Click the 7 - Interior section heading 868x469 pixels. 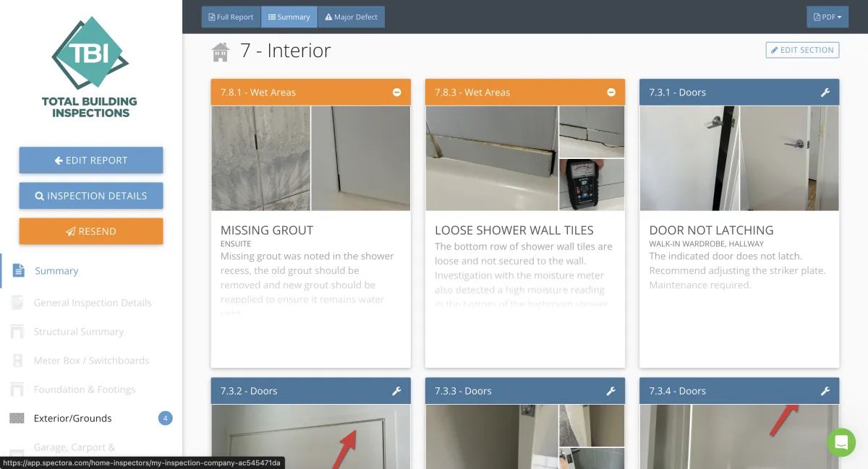click(x=286, y=51)
